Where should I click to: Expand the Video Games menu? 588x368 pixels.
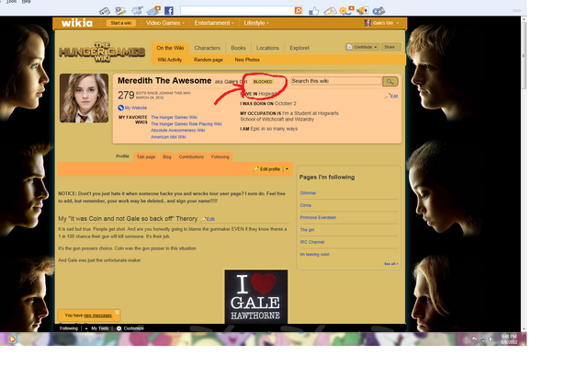tap(165, 23)
